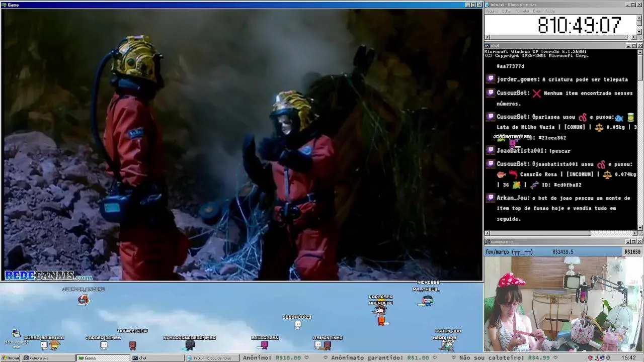Click JORDER_GOMES avatar character
The width and height of the screenshot is (644, 362).
[x=104, y=345]
